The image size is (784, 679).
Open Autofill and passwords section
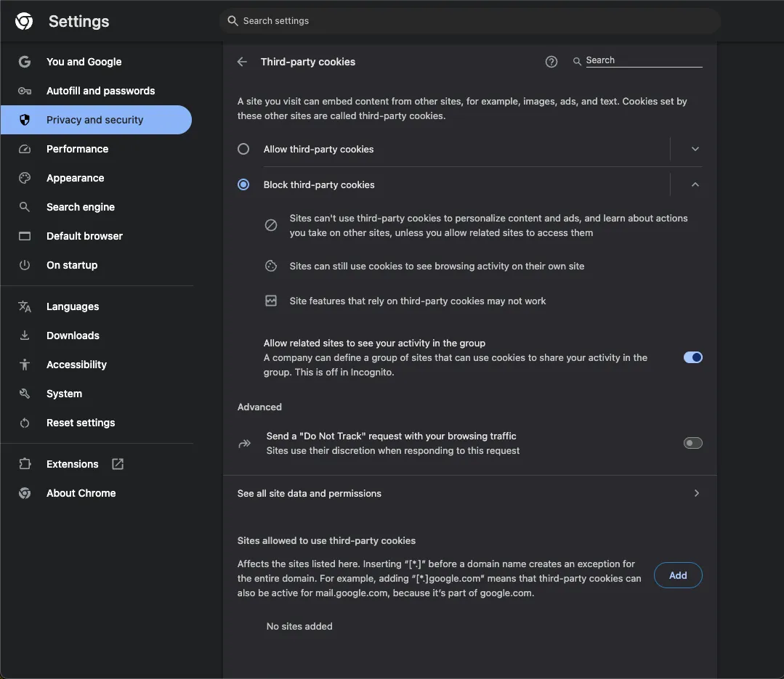(x=100, y=91)
